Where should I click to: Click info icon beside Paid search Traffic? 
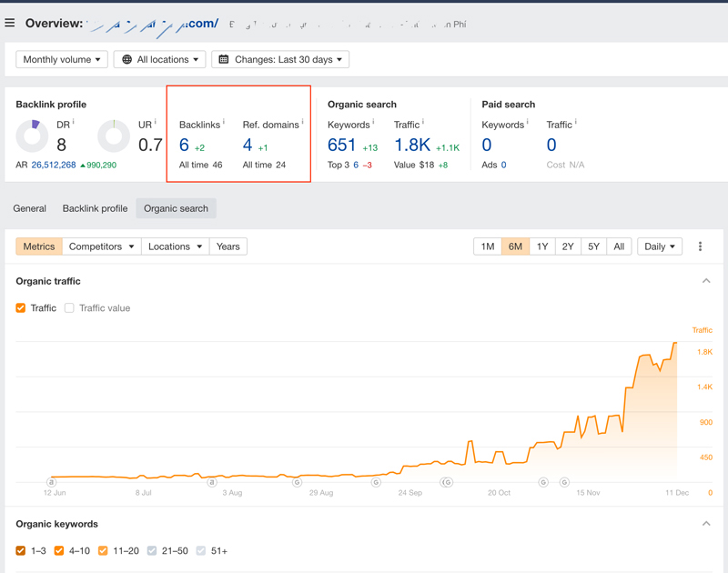(576, 122)
